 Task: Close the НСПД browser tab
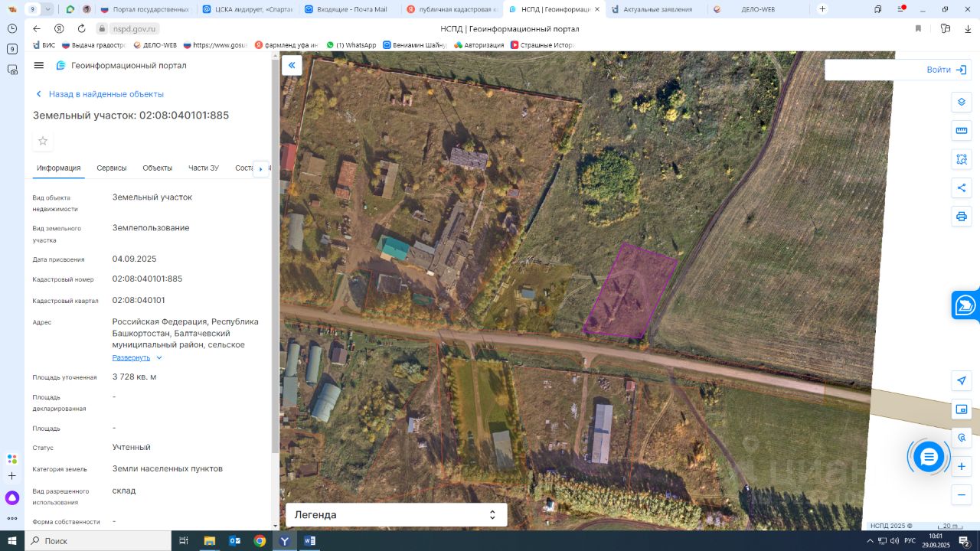click(597, 9)
